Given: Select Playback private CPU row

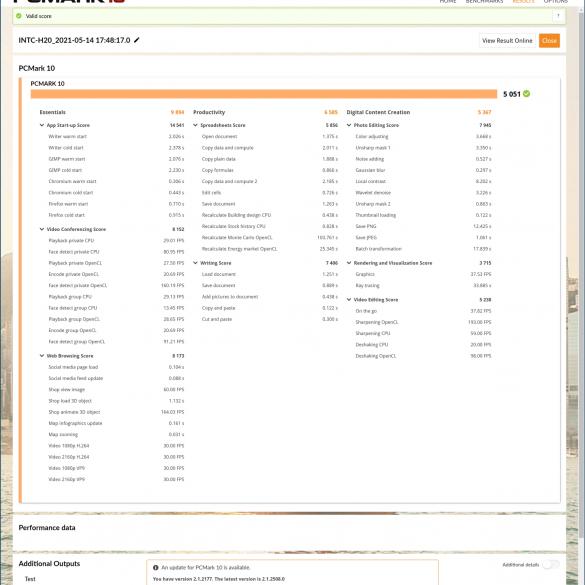Looking at the screenshot, I should pyautogui.click(x=116, y=241).
